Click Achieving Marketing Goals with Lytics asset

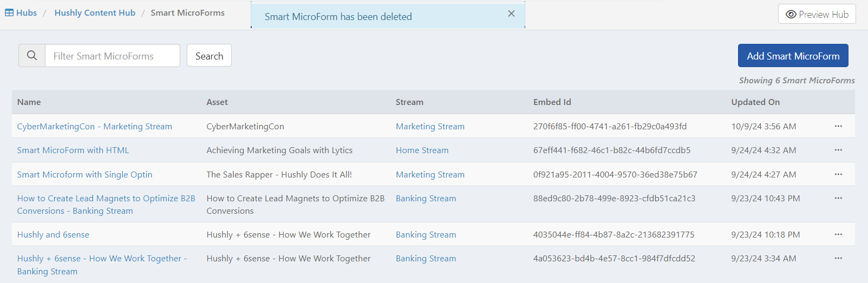pos(279,150)
